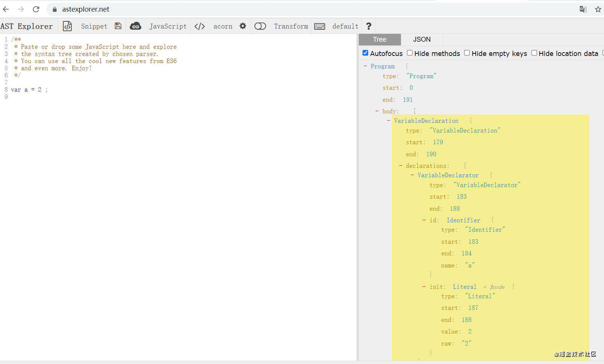Open parser settings gear icon
This screenshot has width=604, height=364.
point(243,26)
